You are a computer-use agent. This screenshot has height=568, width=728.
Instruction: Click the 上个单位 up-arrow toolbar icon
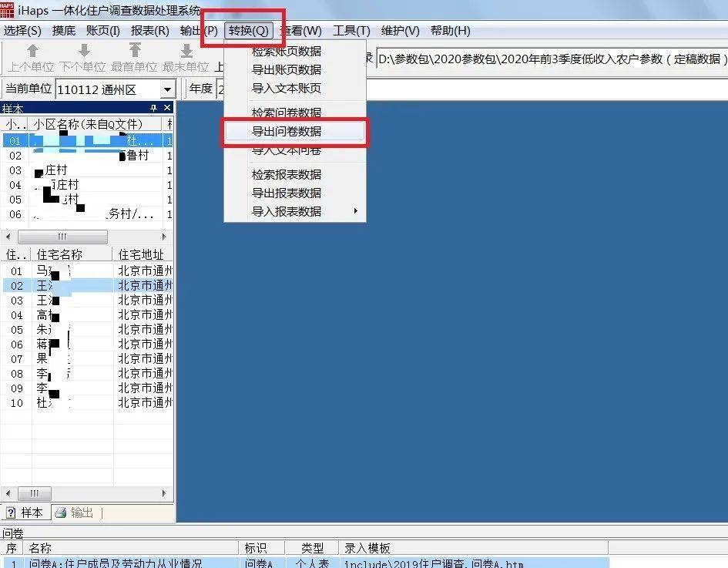click(x=32, y=51)
